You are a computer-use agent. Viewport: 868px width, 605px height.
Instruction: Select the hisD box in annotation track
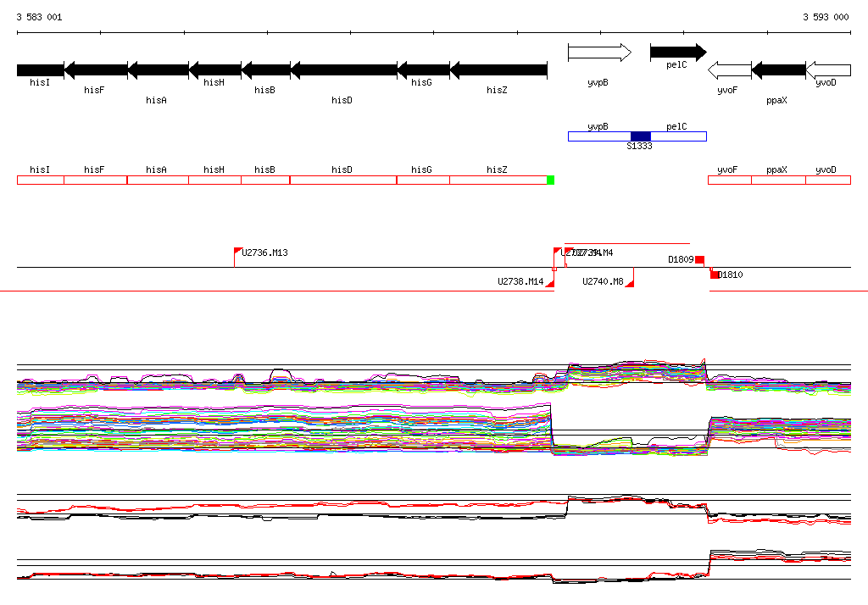coord(342,180)
